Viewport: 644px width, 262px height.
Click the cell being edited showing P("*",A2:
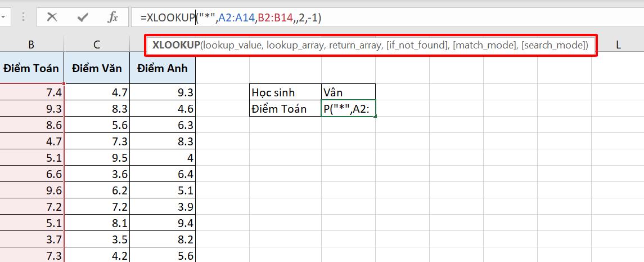pos(348,109)
